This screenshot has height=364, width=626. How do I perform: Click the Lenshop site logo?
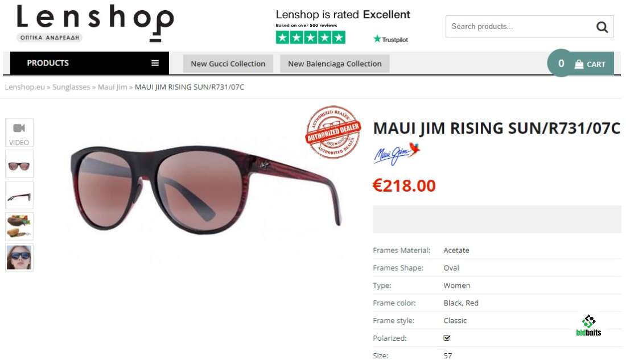95,23
